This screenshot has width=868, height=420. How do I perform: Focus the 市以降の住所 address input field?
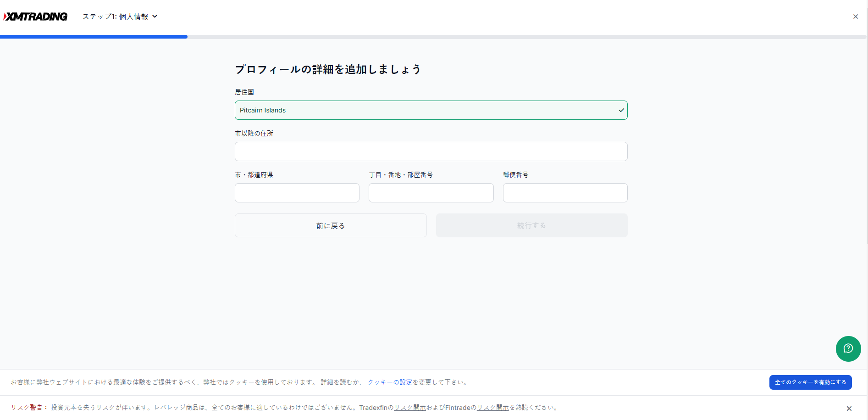click(x=431, y=151)
